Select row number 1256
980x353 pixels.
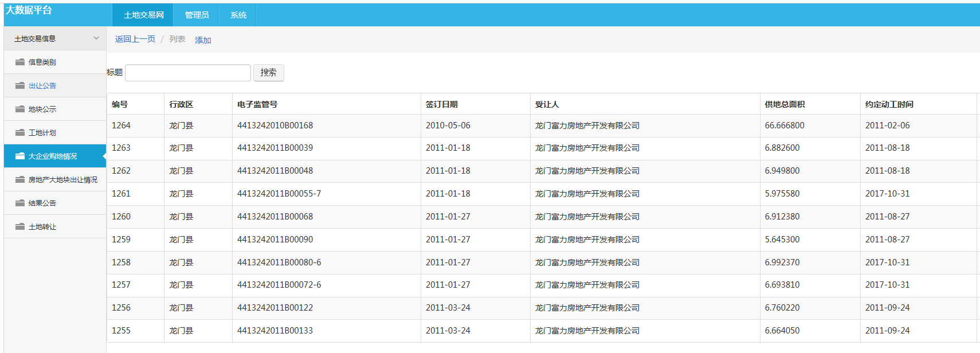[121, 308]
